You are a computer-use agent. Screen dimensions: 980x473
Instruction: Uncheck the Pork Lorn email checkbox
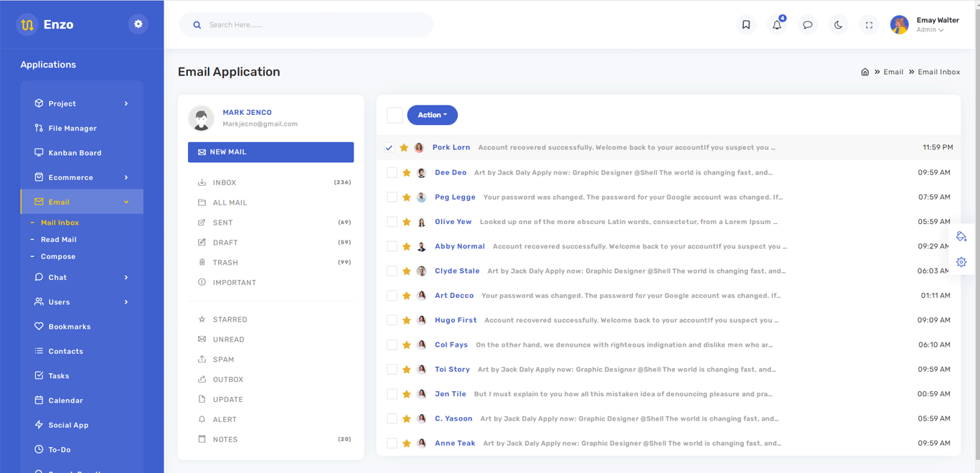(x=389, y=148)
